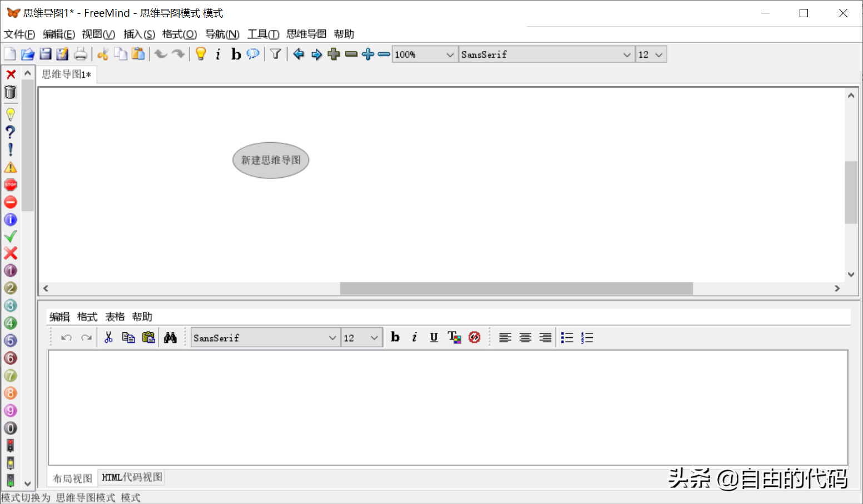Screen dimensions: 863x504
Task: Add the priority 1 number icon
Action: (11, 271)
